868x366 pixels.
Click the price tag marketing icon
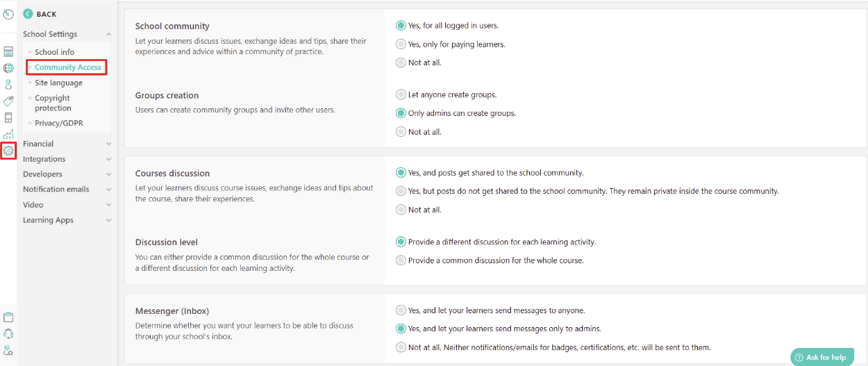point(8,101)
